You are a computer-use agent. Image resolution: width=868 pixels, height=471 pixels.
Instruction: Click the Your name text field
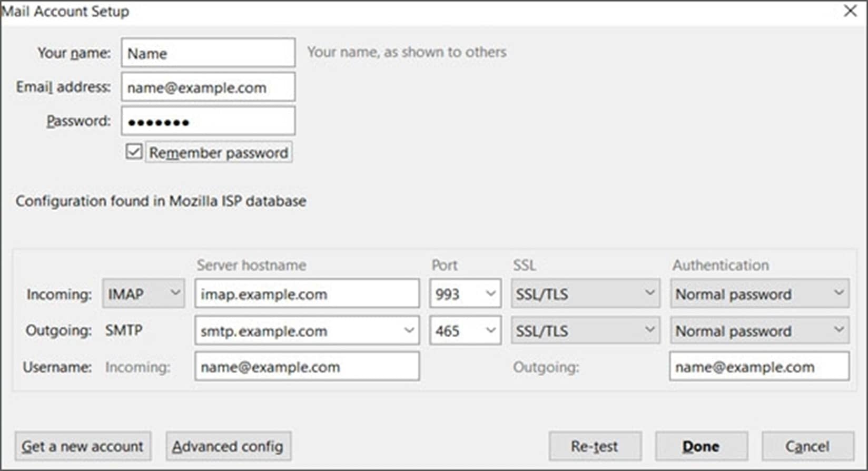[x=208, y=53]
